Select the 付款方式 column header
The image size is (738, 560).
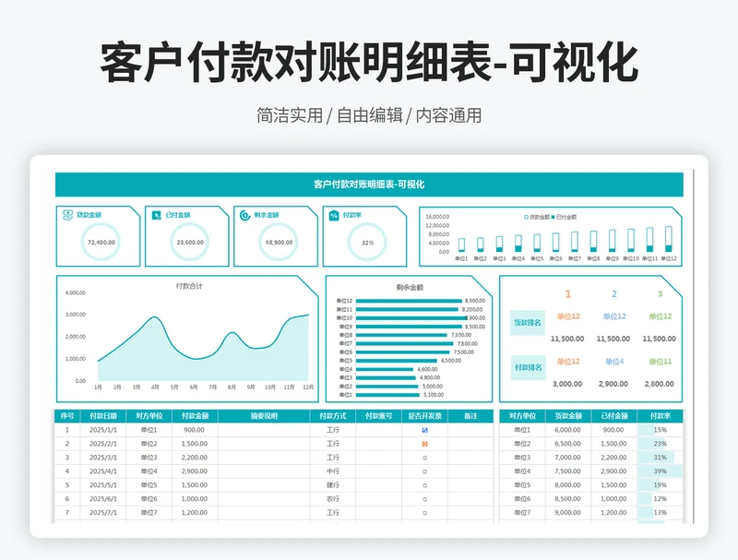[333, 416]
